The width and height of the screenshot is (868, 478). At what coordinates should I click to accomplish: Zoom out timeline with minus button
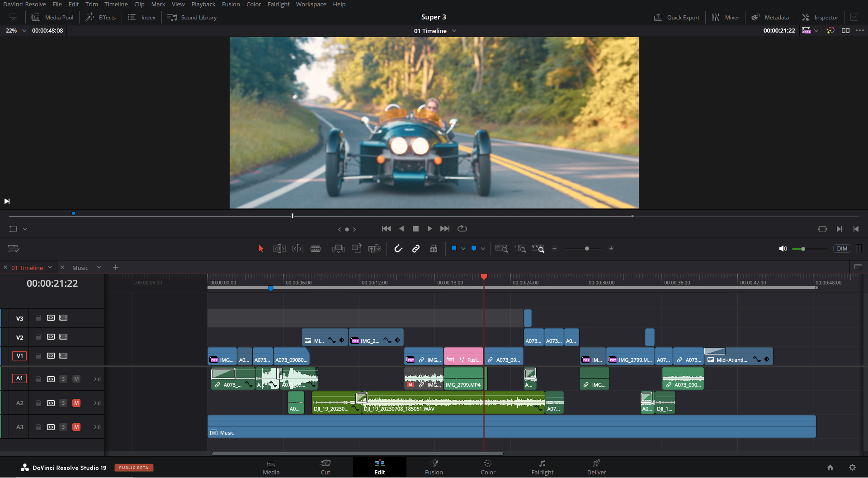coord(555,248)
